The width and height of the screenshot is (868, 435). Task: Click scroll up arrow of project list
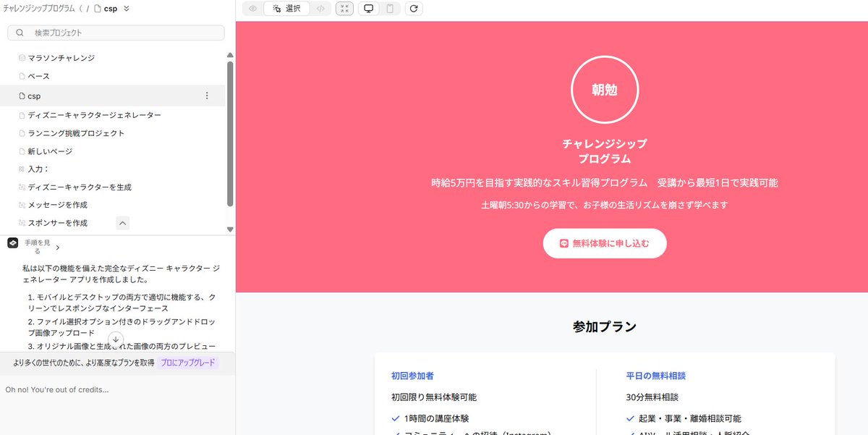[x=230, y=55]
